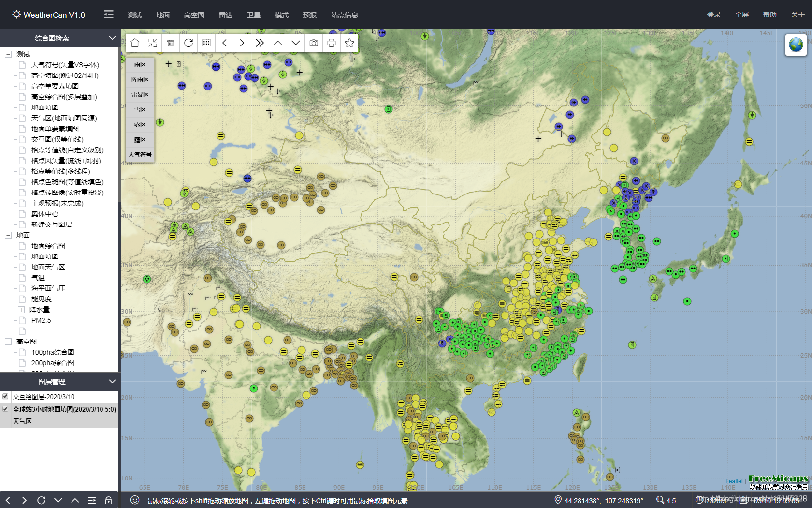This screenshot has height=508, width=812.
Task: Open the calendar grid icon in map toolbar
Action: click(206, 43)
